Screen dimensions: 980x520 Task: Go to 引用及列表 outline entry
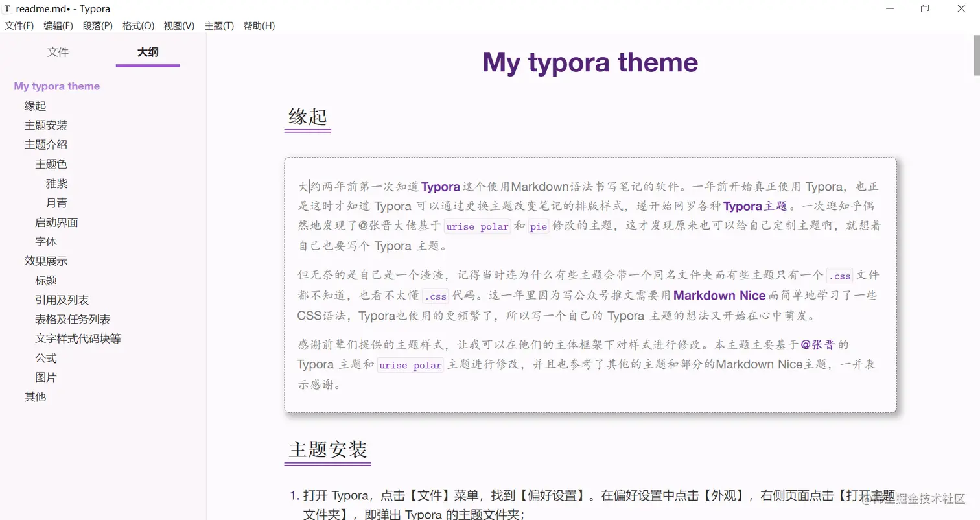pos(62,300)
